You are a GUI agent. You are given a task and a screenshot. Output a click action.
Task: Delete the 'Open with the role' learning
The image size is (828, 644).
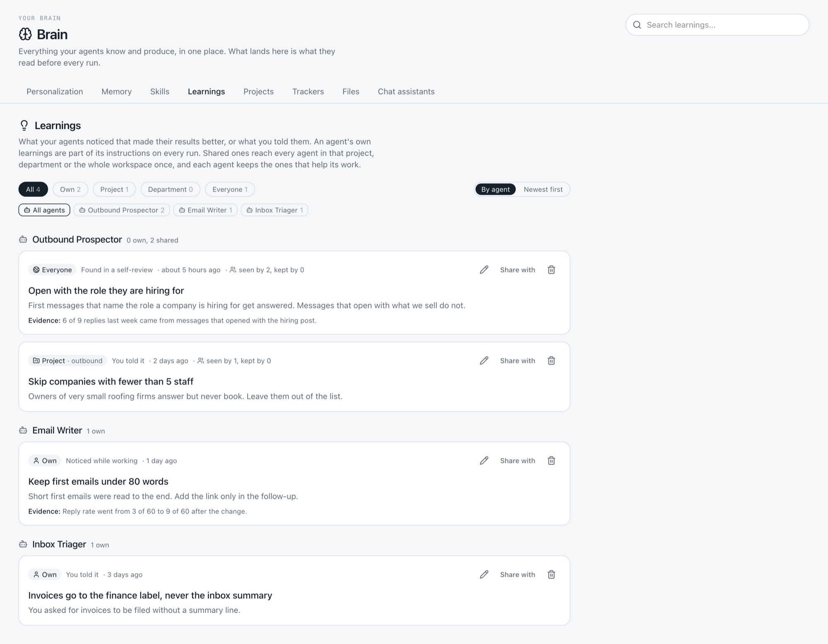[551, 270]
